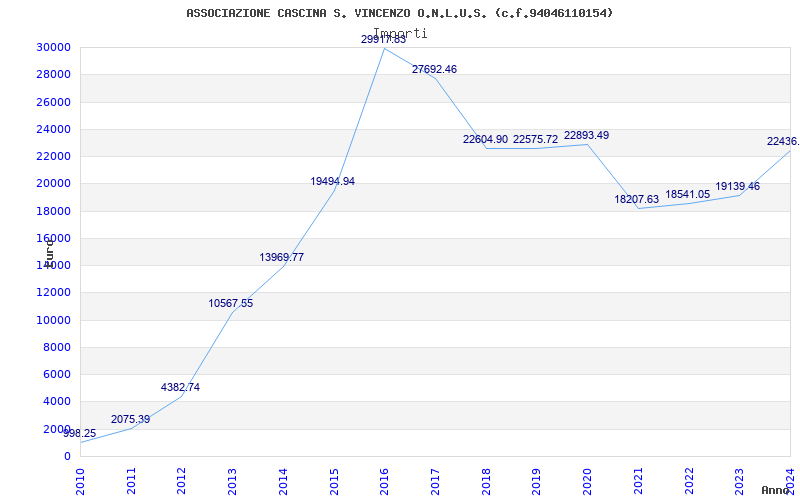Click y-axis value 6000
This screenshot has height=500, width=800.
(56, 374)
